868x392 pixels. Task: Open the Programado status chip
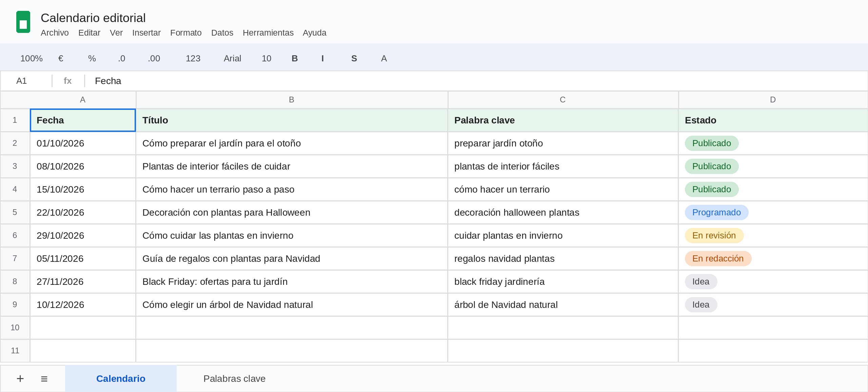(716, 212)
